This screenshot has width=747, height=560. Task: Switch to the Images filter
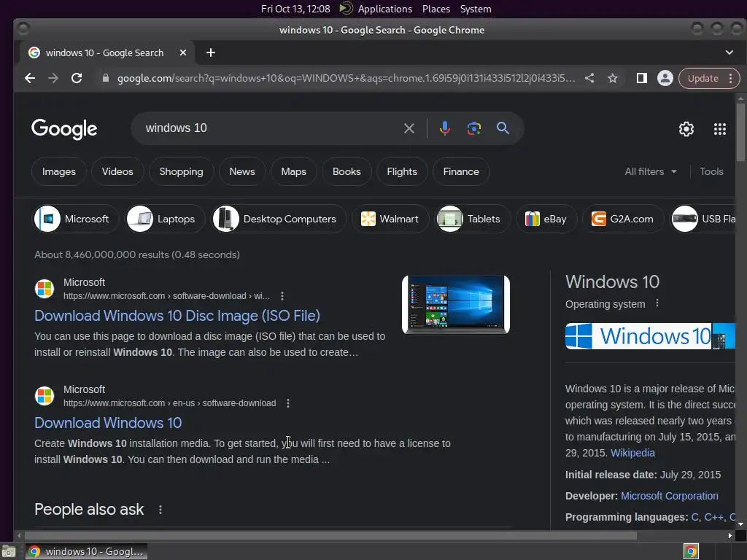tap(58, 171)
